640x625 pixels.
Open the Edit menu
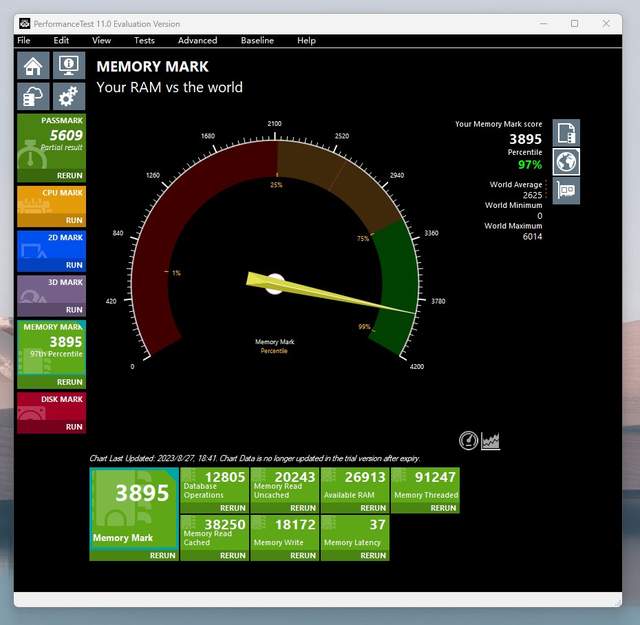61,40
